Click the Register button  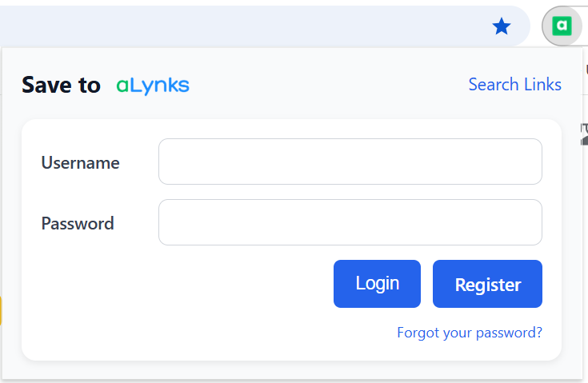[487, 284]
